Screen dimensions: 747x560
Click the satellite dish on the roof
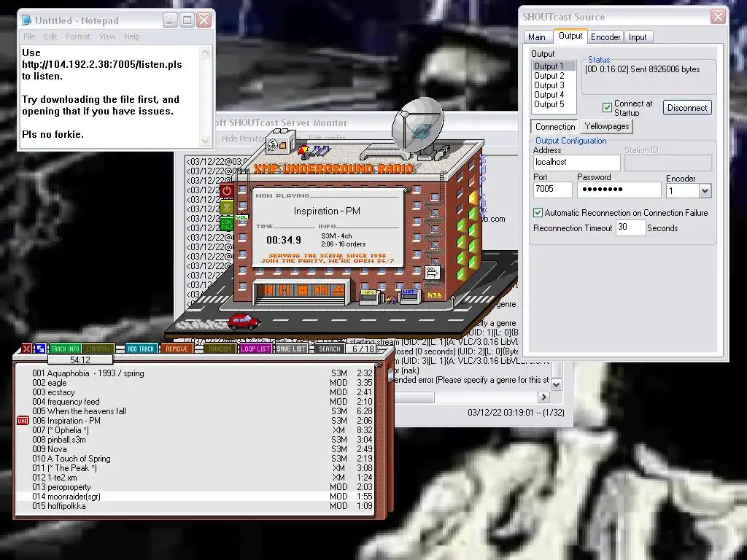pyautogui.click(x=417, y=125)
